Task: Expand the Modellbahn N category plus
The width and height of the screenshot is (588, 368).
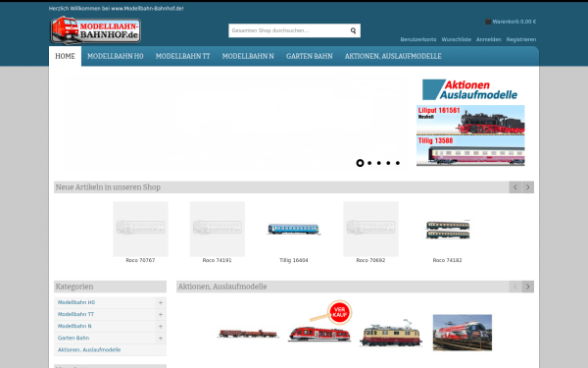Action: coord(161,327)
